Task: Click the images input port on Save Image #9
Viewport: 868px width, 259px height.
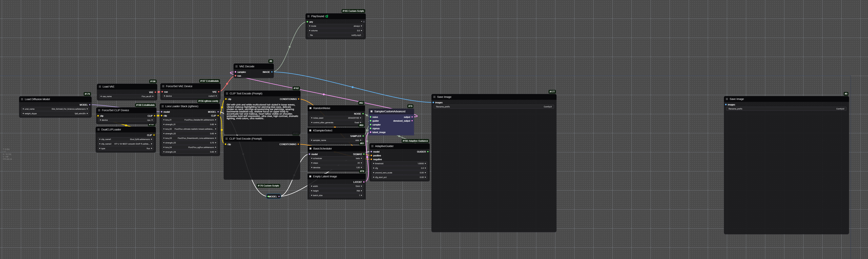Action: [x=726, y=105]
